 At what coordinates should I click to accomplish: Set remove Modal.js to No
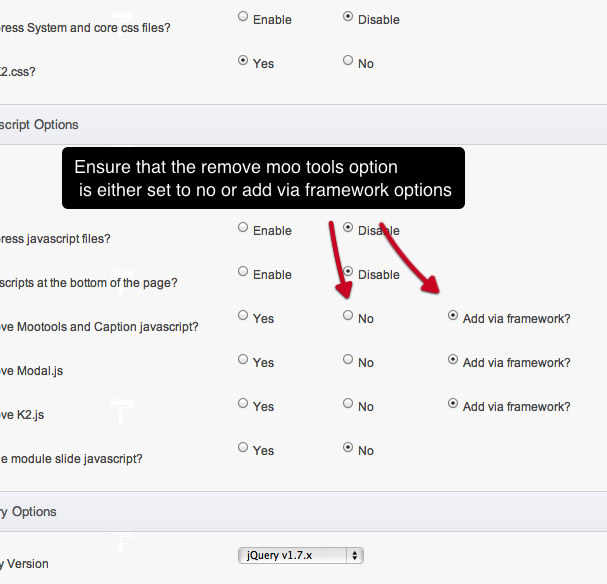pos(348,360)
